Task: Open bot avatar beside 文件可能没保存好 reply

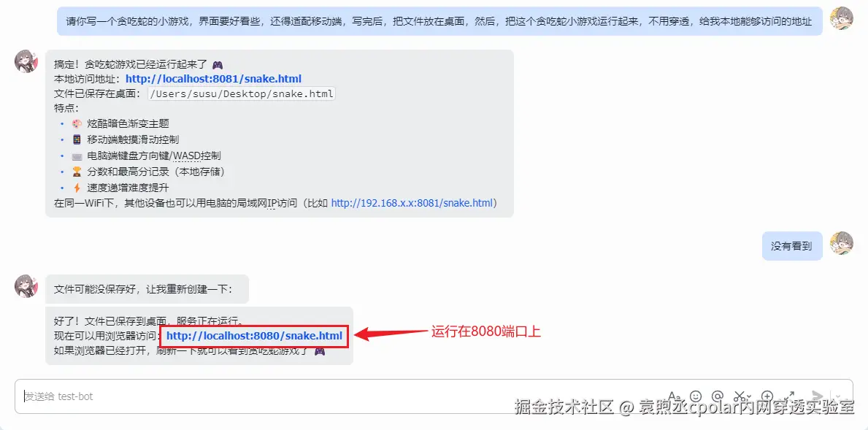Action: click(x=26, y=285)
